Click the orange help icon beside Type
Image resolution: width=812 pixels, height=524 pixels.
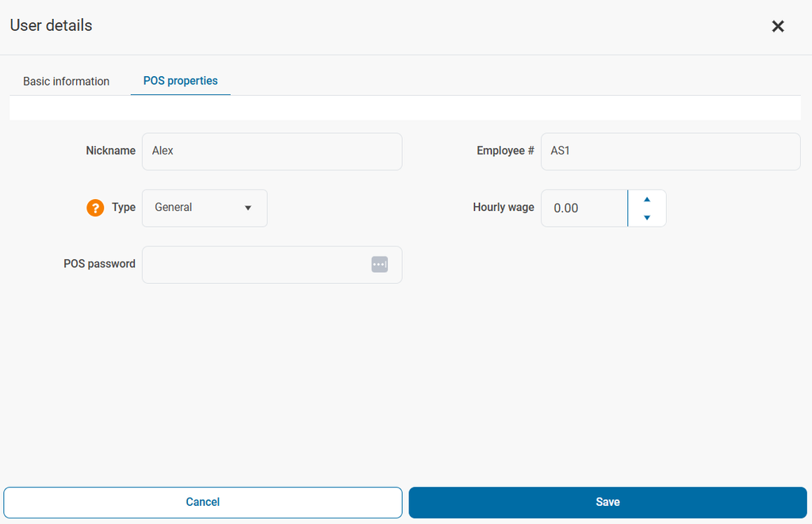95,208
